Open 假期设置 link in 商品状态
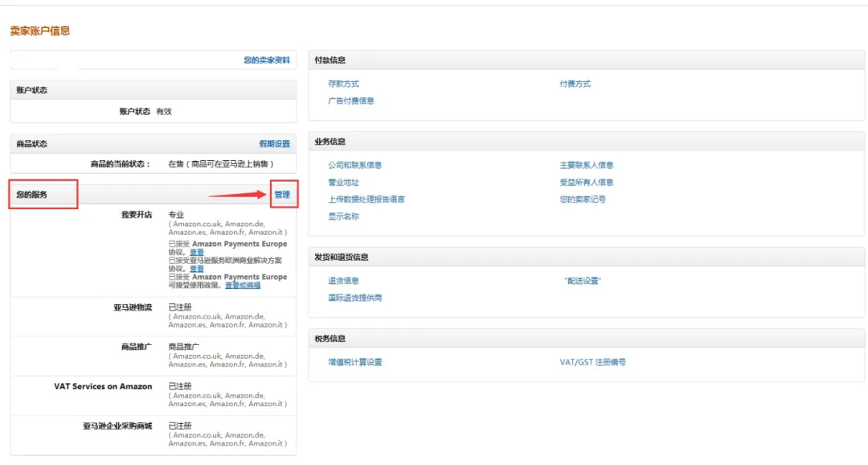 (275, 143)
